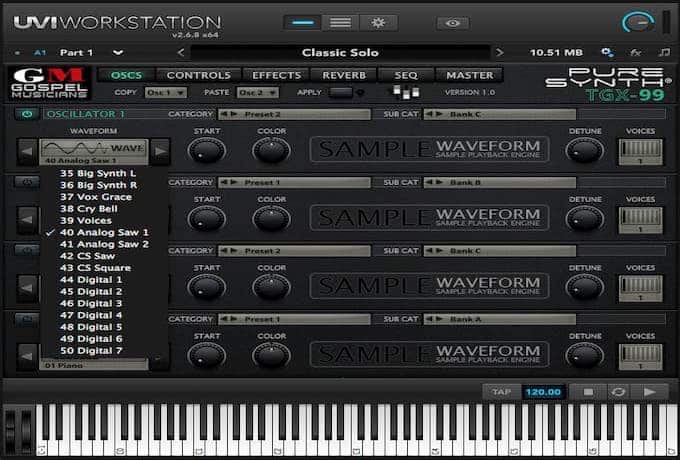680x460 pixels.
Task: Click the Gospel Musicians logo
Action: (49, 83)
